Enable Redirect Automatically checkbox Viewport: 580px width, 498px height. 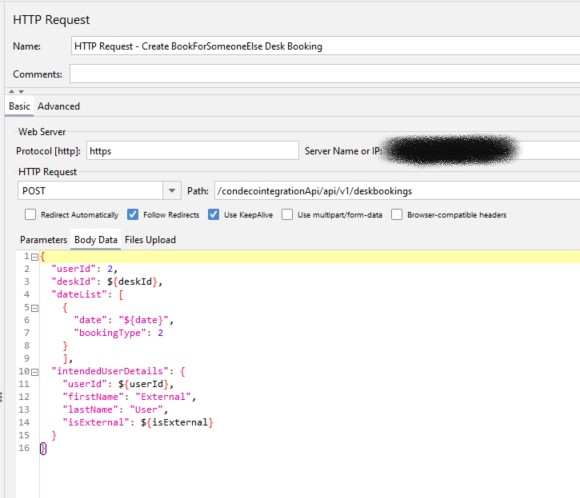(30, 215)
